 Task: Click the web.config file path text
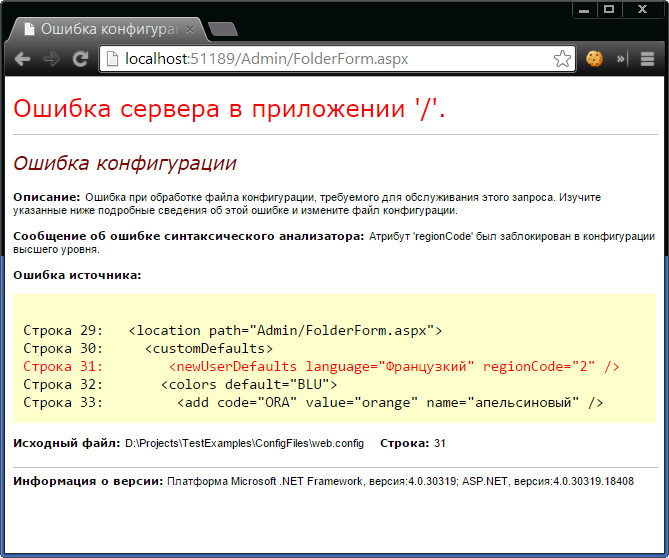(244, 443)
